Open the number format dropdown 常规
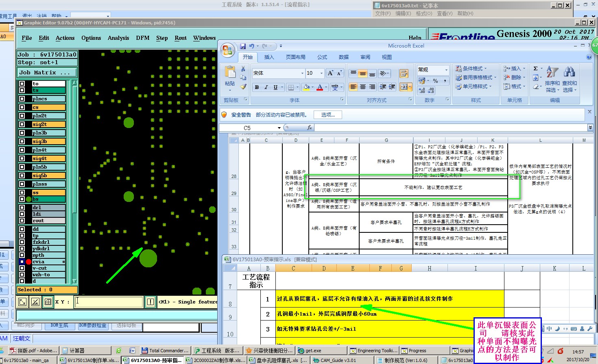 point(446,70)
